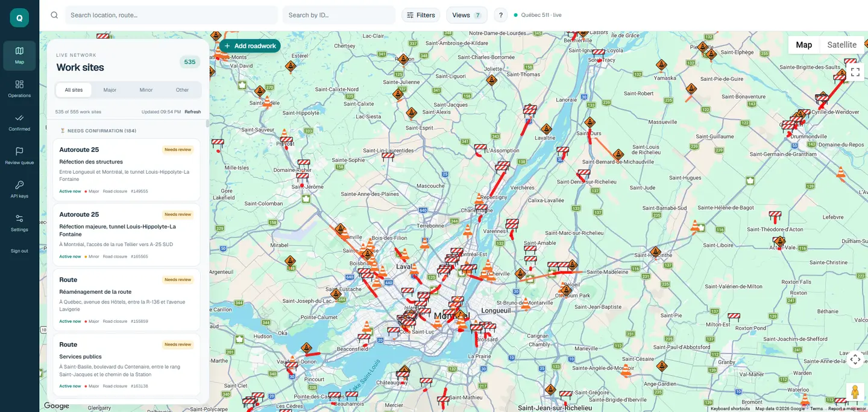Click work site ID #149555
868x412 pixels.
pyautogui.click(x=139, y=192)
